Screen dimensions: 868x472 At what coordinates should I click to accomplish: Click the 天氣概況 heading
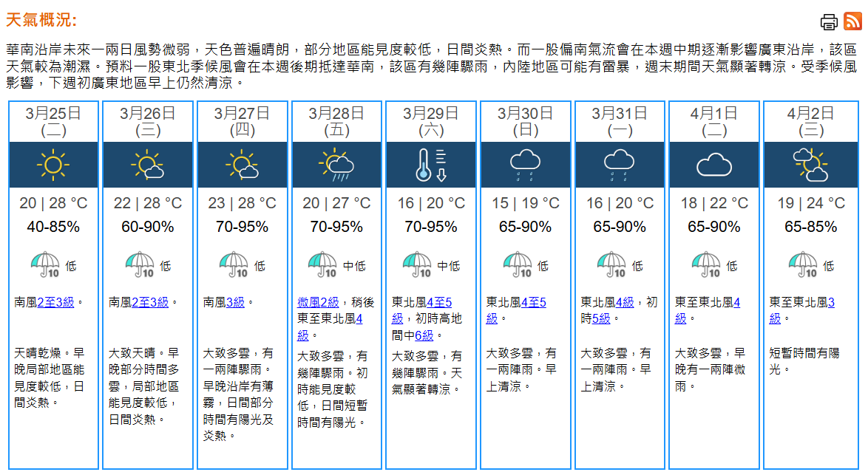click(x=41, y=20)
